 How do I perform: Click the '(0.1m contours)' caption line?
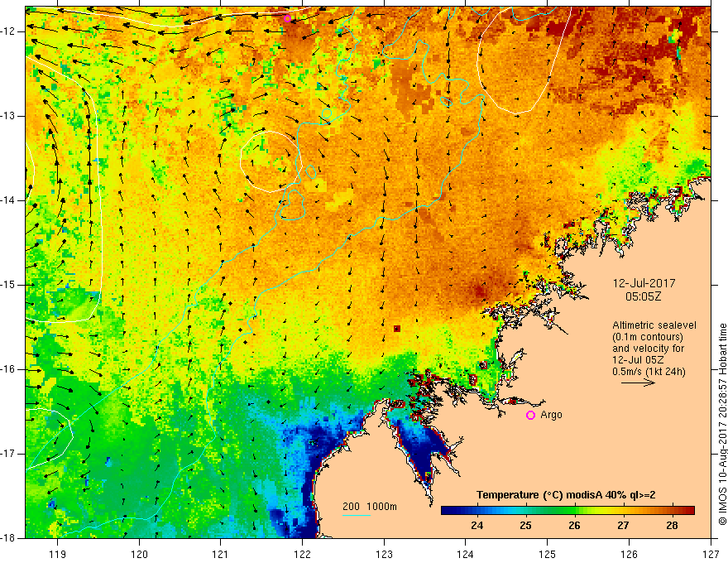coord(648,337)
